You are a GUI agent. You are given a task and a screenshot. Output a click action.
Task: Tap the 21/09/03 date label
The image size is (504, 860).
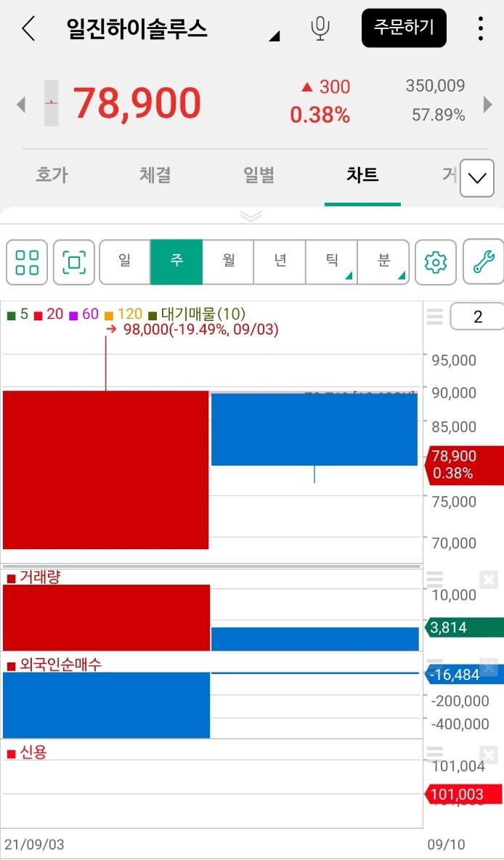click(34, 844)
